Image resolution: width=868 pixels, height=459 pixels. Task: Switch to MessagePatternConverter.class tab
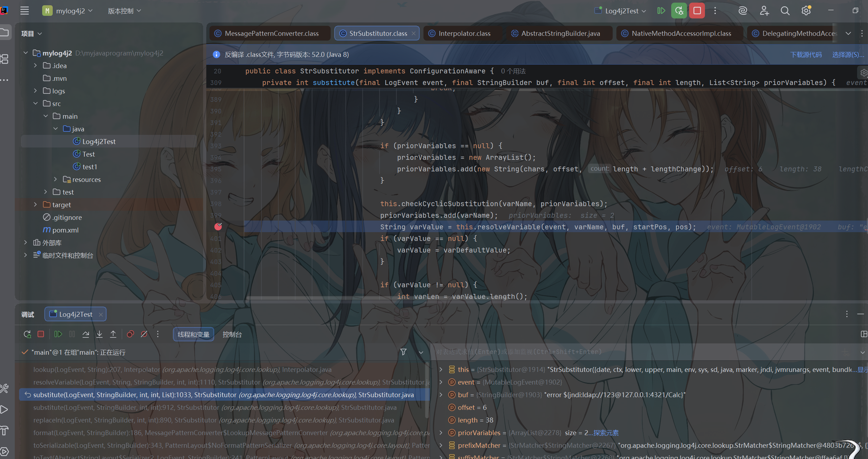point(270,33)
